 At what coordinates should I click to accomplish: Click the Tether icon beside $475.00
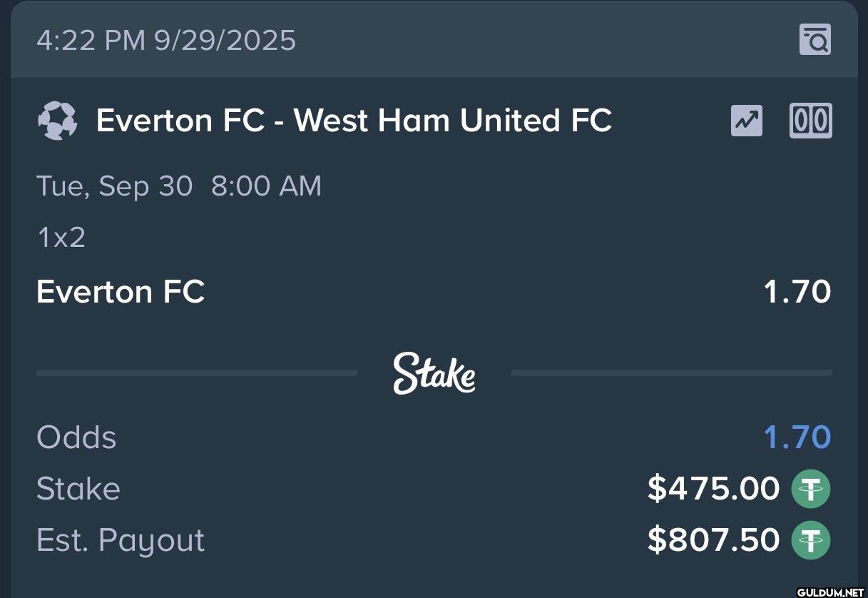(x=811, y=489)
